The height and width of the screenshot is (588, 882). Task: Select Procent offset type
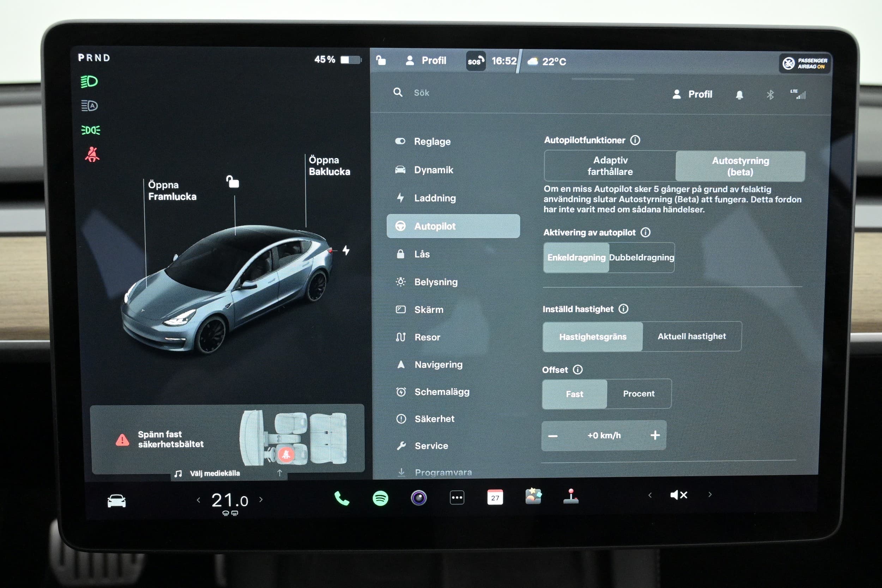[639, 394]
